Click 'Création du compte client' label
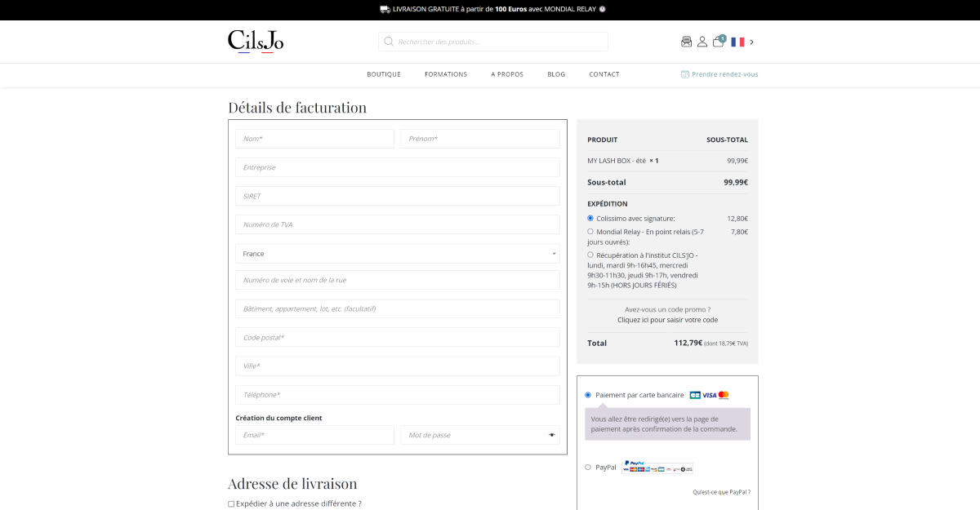980x510 pixels. [x=278, y=418]
